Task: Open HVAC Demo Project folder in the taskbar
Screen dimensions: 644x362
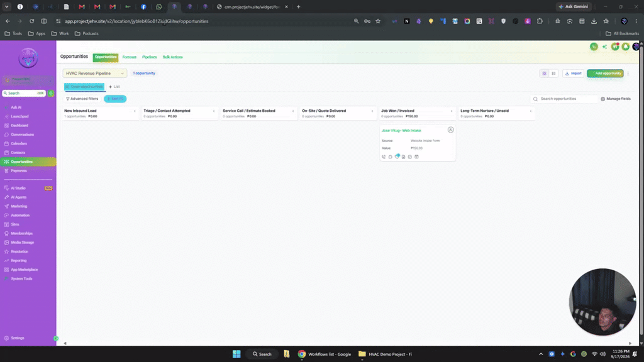Action: [386, 354]
